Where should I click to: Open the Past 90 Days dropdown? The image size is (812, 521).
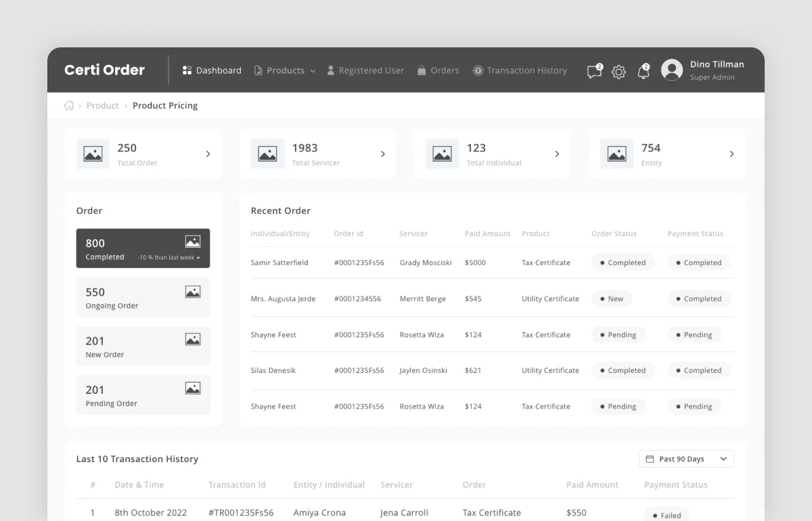686,459
